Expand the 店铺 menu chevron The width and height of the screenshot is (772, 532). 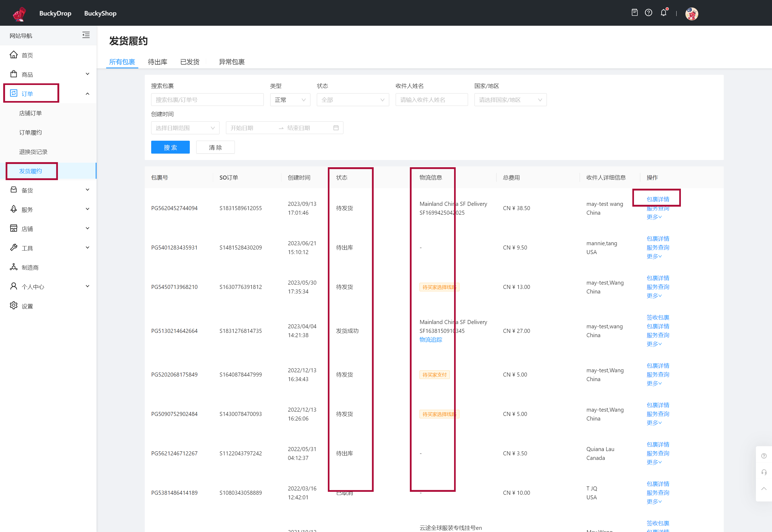[87, 228]
